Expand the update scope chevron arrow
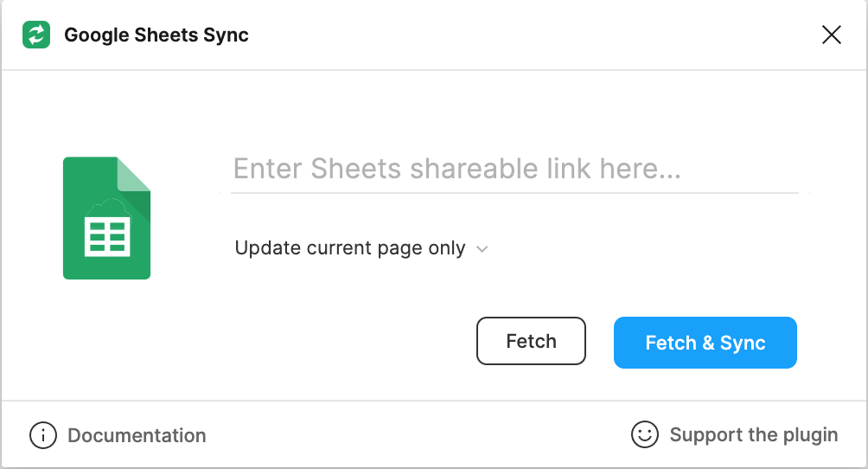The width and height of the screenshot is (868, 469). tap(482, 249)
